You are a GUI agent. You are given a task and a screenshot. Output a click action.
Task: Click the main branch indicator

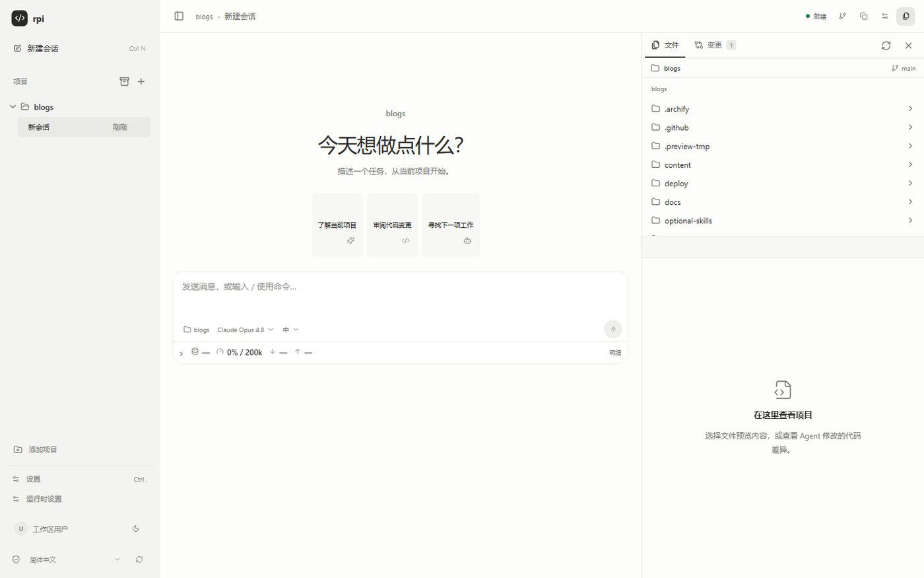[x=904, y=68]
